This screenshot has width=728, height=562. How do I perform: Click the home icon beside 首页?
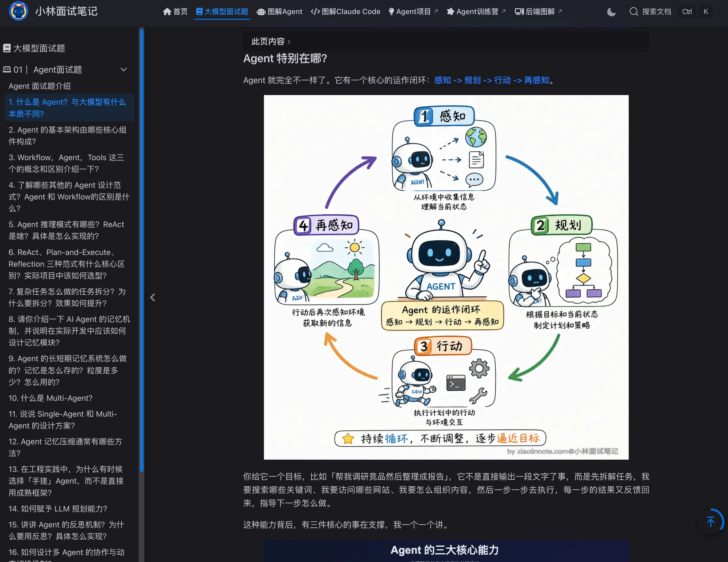point(167,12)
